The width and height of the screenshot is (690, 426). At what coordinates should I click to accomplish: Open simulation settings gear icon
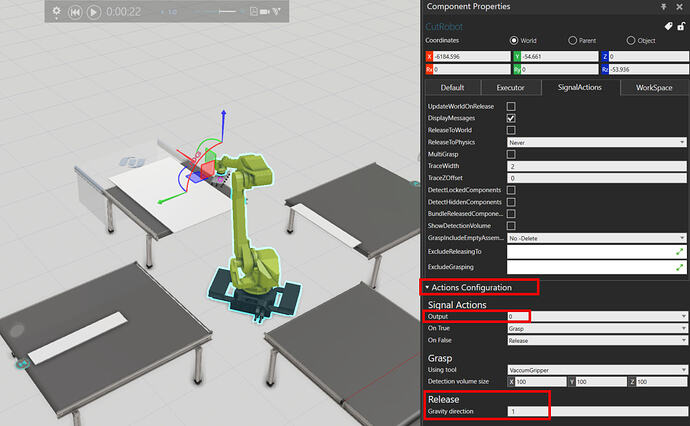tap(57, 12)
